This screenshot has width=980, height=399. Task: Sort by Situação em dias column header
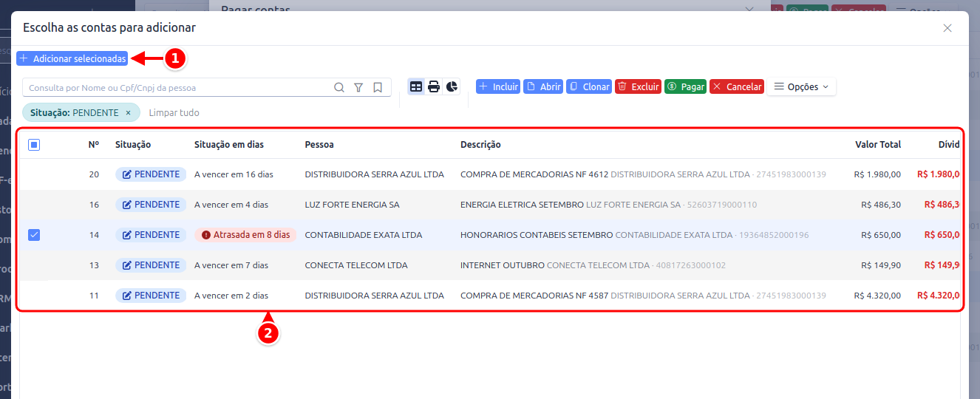click(x=229, y=145)
